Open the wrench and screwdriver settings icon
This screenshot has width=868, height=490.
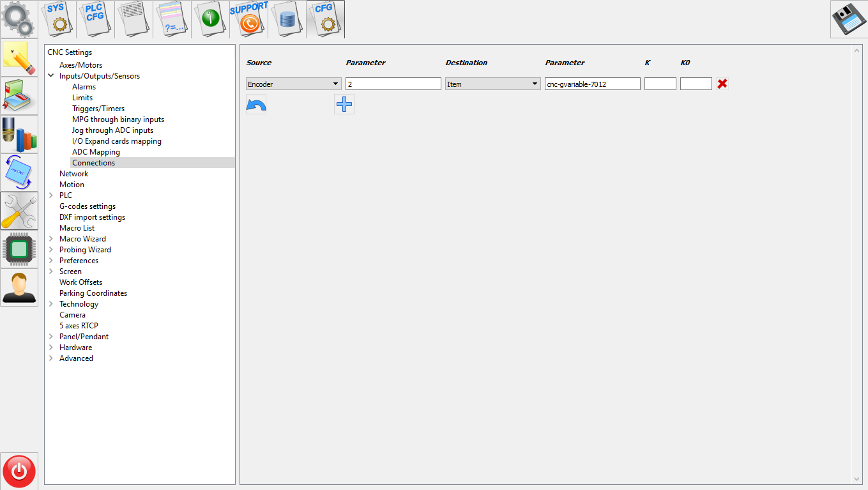19,211
